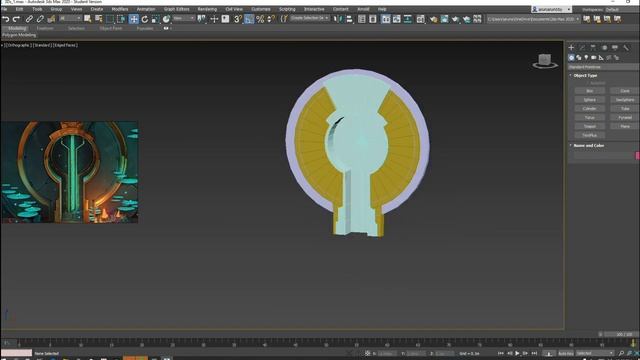Image resolution: width=640 pixels, height=360 pixels.
Task: Open the Create Selection Set dropdown
Action: click(x=310, y=18)
